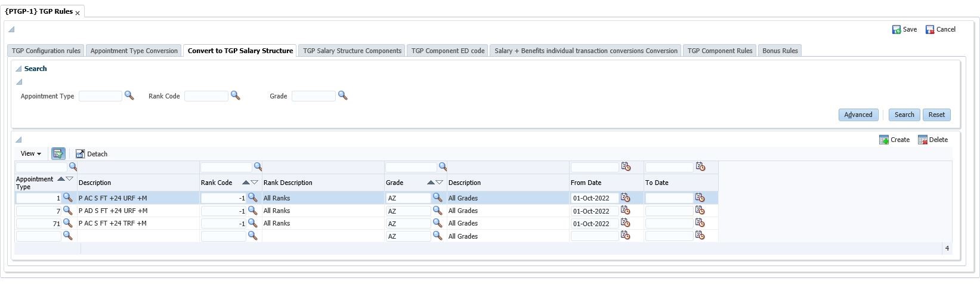Select TGP Salary Structure Components tab

coord(352,51)
